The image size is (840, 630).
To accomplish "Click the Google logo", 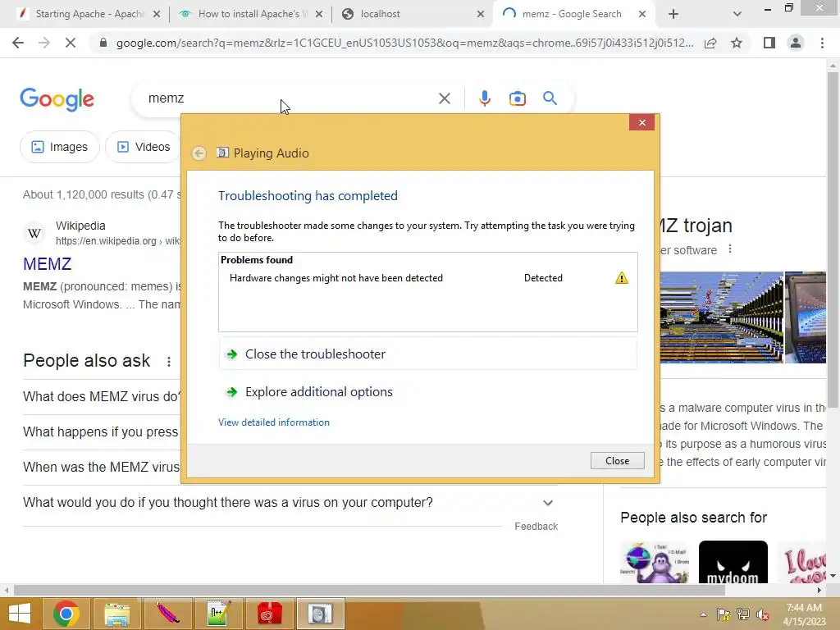I will click(57, 99).
